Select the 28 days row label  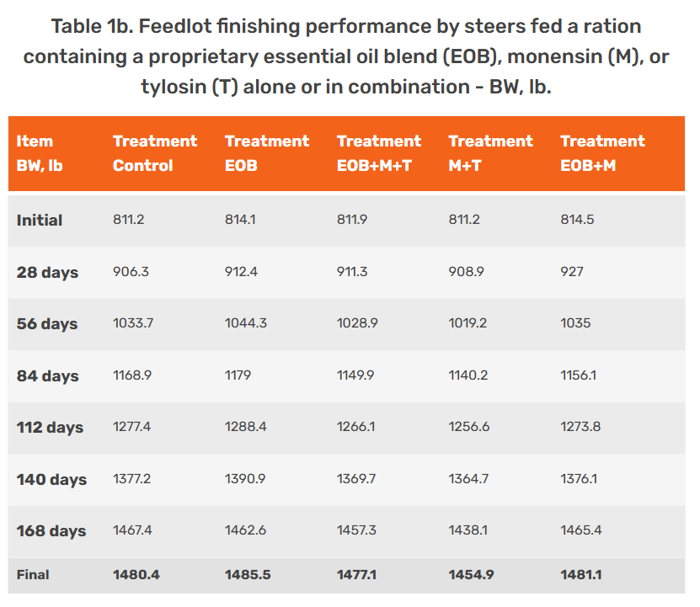[47, 272]
